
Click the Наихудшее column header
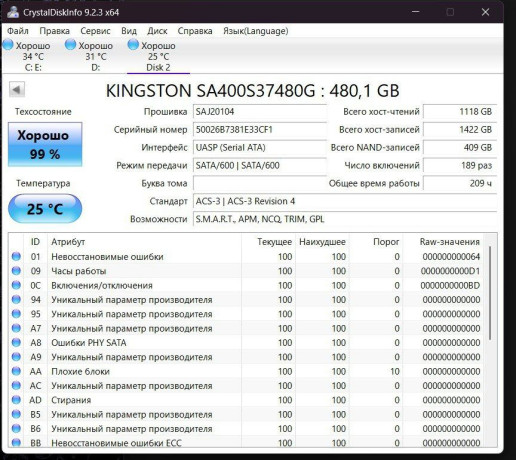[322, 242]
